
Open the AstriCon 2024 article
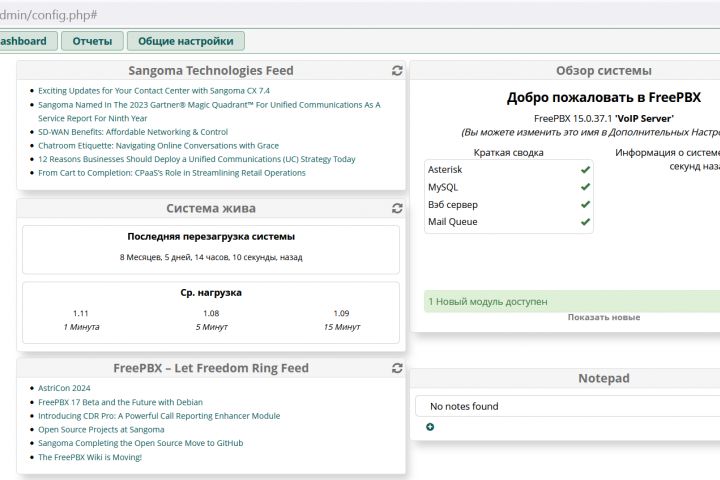click(64, 388)
